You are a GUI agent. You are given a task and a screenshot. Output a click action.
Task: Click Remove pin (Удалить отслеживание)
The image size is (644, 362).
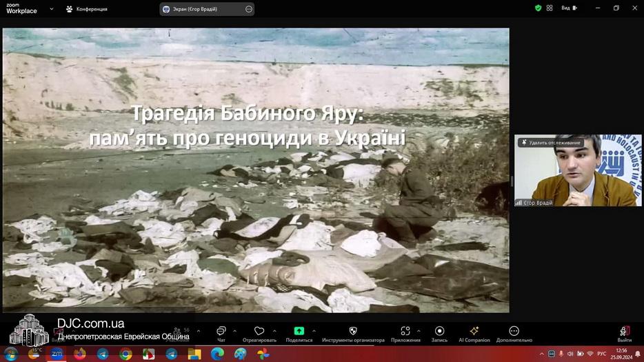551,143
